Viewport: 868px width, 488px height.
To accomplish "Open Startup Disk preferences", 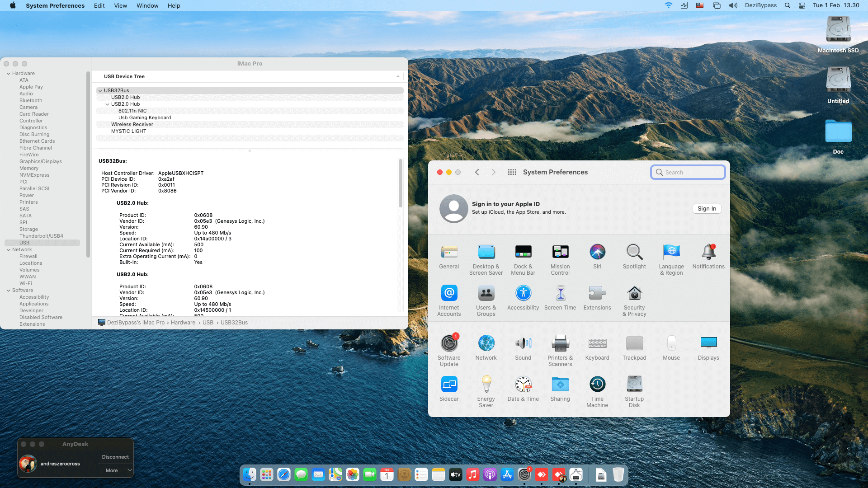I will [634, 385].
